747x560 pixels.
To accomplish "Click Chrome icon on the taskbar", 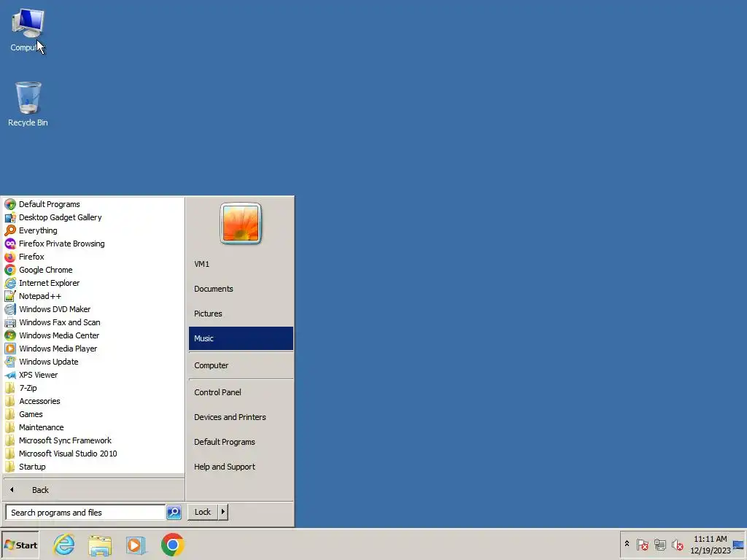I will (x=172, y=545).
